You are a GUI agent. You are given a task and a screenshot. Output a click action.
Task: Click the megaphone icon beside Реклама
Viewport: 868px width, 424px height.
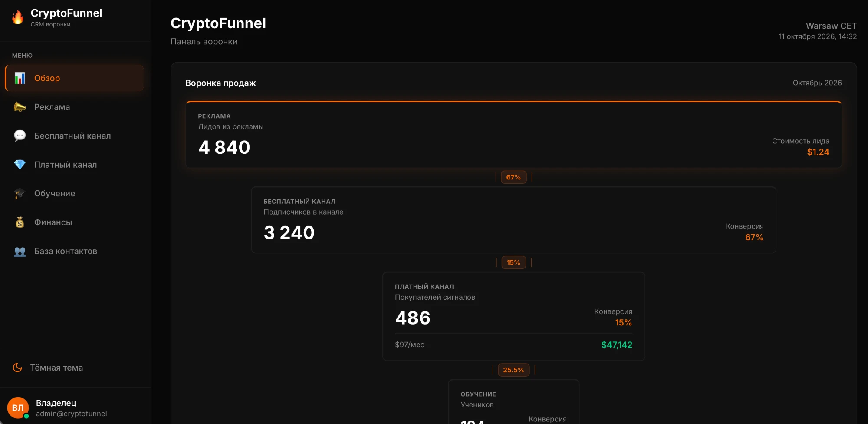click(20, 107)
